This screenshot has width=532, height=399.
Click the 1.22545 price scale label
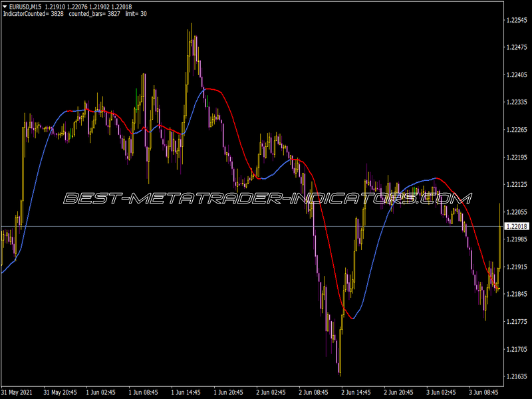(517, 21)
